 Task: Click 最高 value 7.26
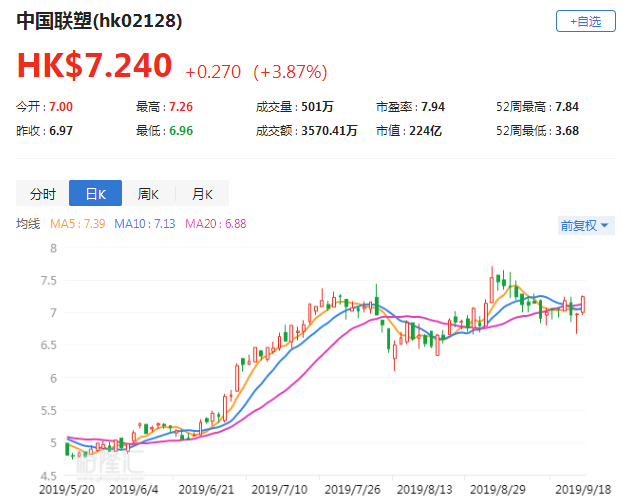181,107
